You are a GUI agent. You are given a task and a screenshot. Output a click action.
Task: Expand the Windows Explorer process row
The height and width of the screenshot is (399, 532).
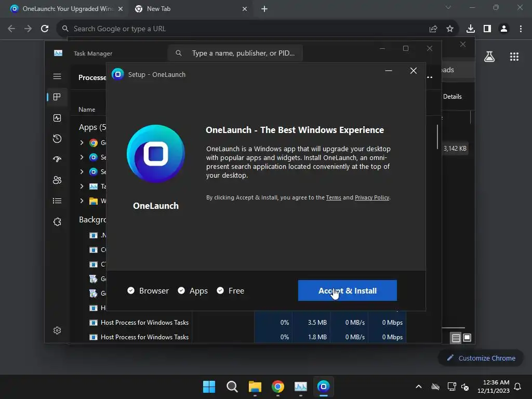[82, 201]
